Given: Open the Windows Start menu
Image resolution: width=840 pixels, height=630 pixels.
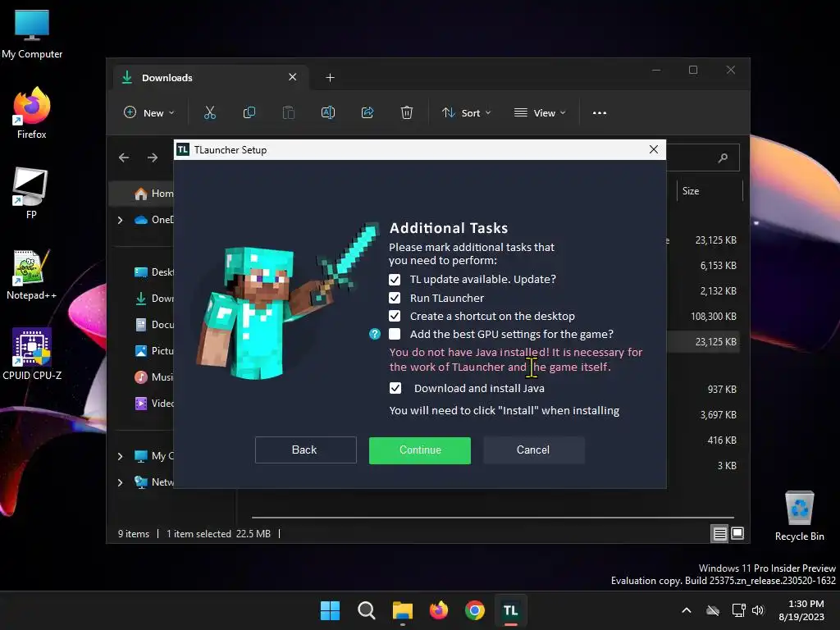Looking at the screenshot, I should click(x=330, y=610).
